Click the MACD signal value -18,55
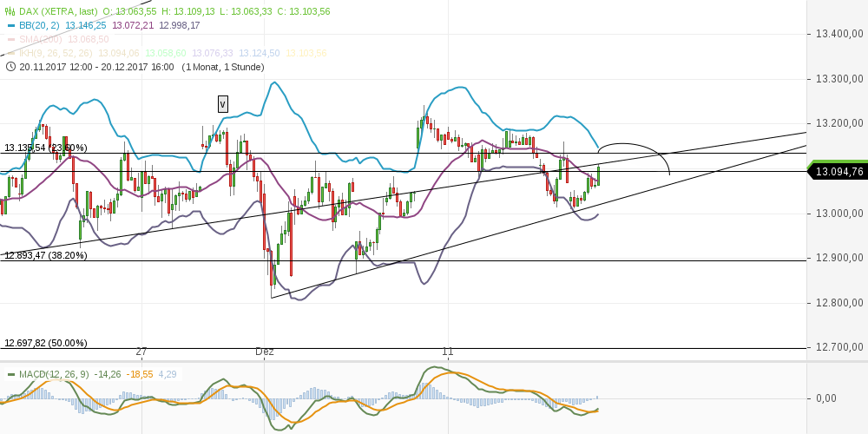Screen dimensions: 868x434 click(x=140, y=375)
